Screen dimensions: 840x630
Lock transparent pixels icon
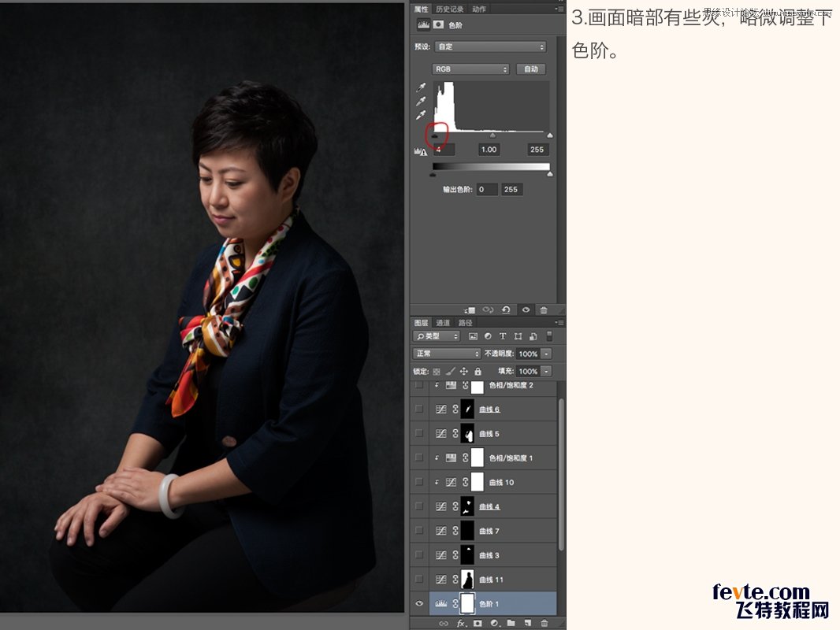tap(437, 372)
